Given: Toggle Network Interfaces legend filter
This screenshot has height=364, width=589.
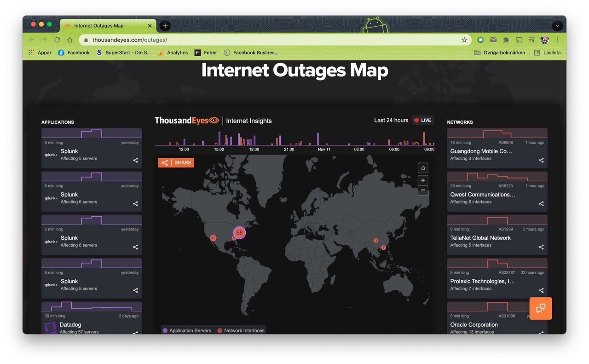Looking at the screenshot, I should (241, 330).
